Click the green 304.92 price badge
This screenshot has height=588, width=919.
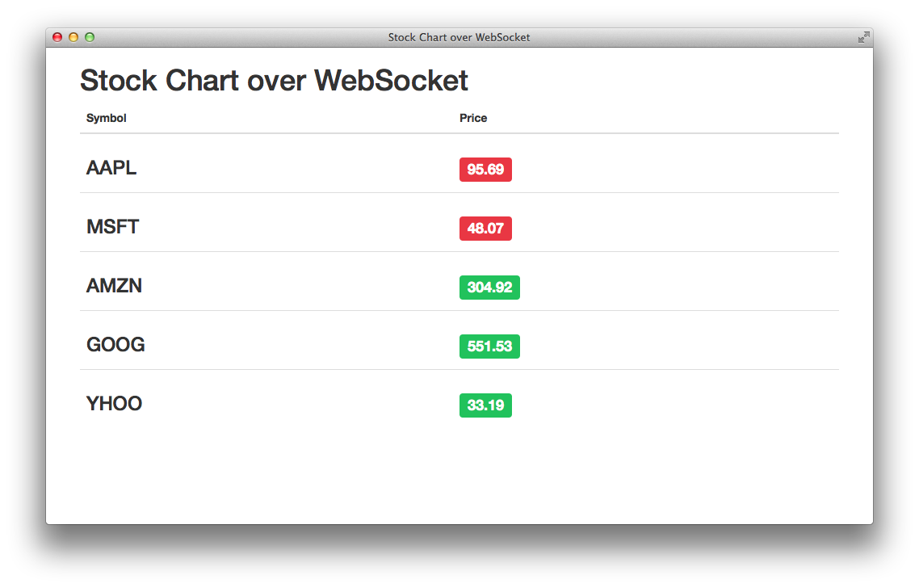point(489,288)
